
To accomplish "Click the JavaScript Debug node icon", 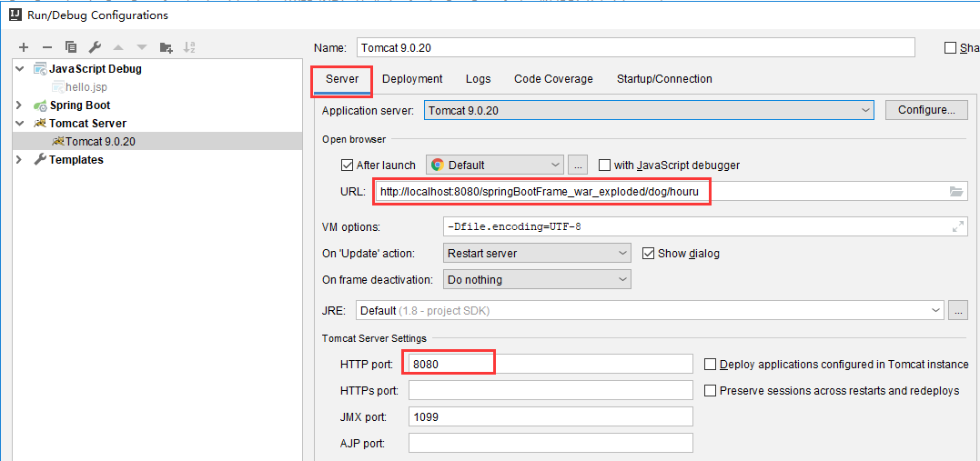I will pos(40,69).
